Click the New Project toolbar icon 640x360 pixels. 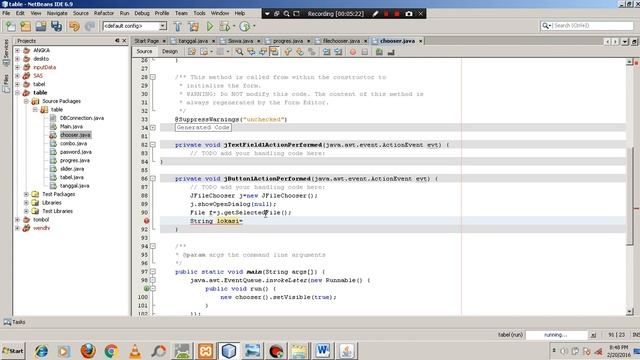point(25,27)
